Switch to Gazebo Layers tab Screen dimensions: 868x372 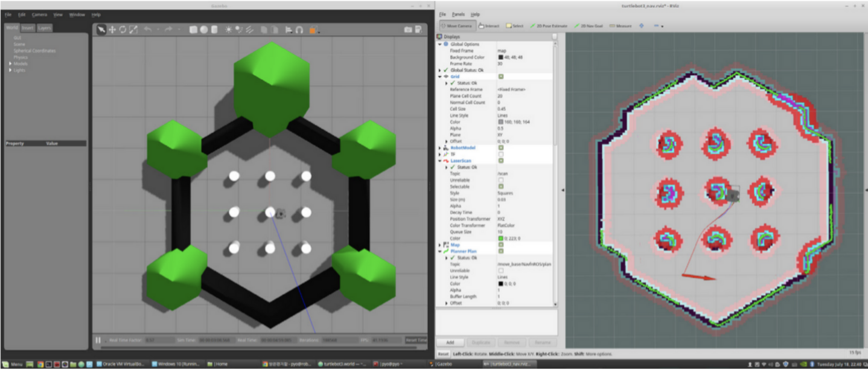tap(45, 28)
